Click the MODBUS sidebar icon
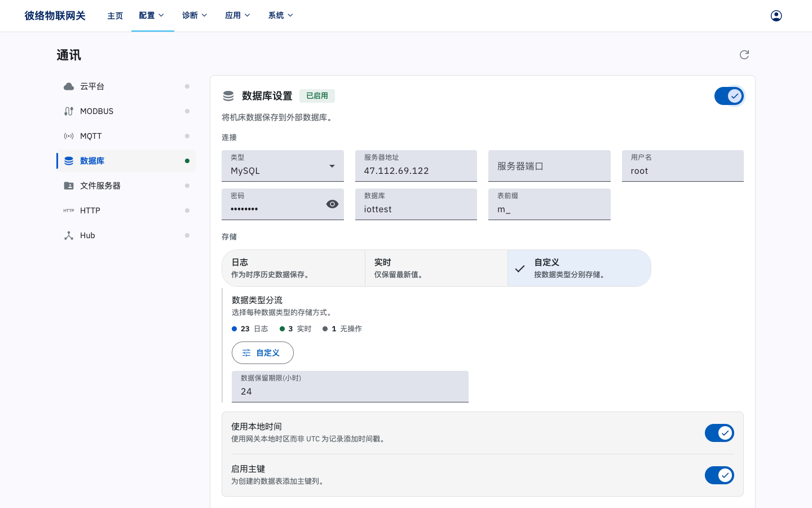Screen dimensions: 812x508 pyautogui.click(x=69, y=111)
